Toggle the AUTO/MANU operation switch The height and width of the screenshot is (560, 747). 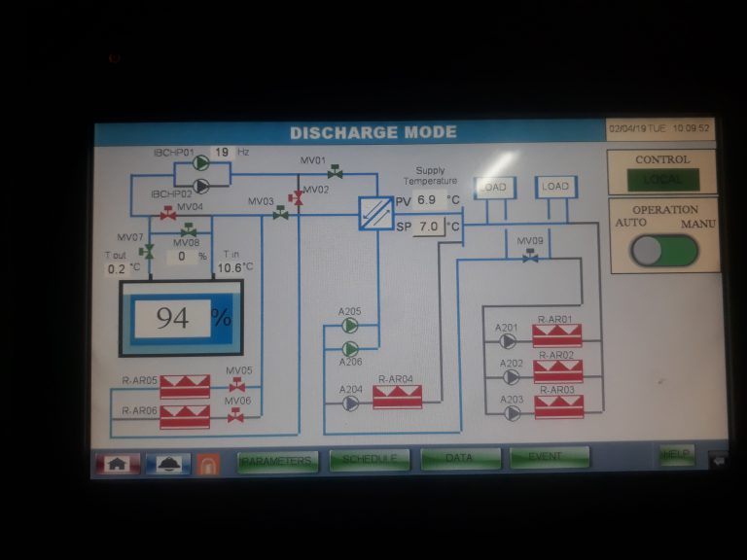pyautogui.click(x=663, y=250)
